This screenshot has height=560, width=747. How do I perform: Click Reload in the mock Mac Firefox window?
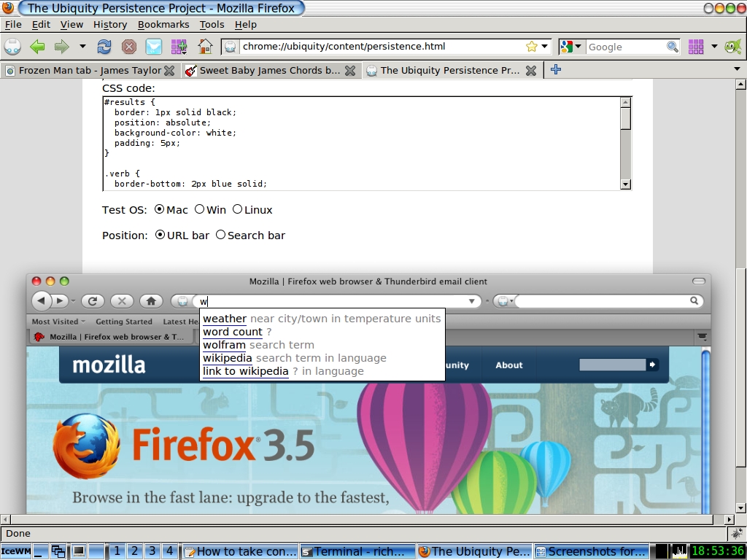coord(93,301)
